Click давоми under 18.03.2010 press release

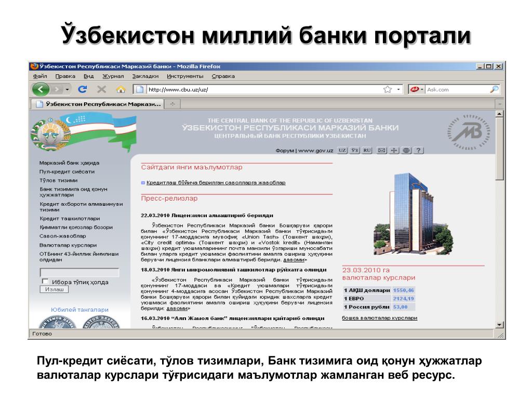point(177,309)
